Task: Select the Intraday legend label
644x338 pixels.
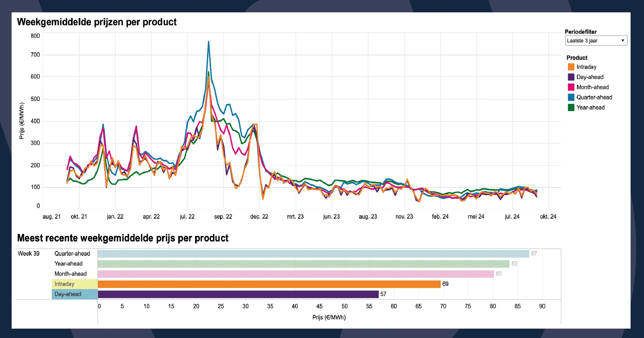Action: pos(586,67)
